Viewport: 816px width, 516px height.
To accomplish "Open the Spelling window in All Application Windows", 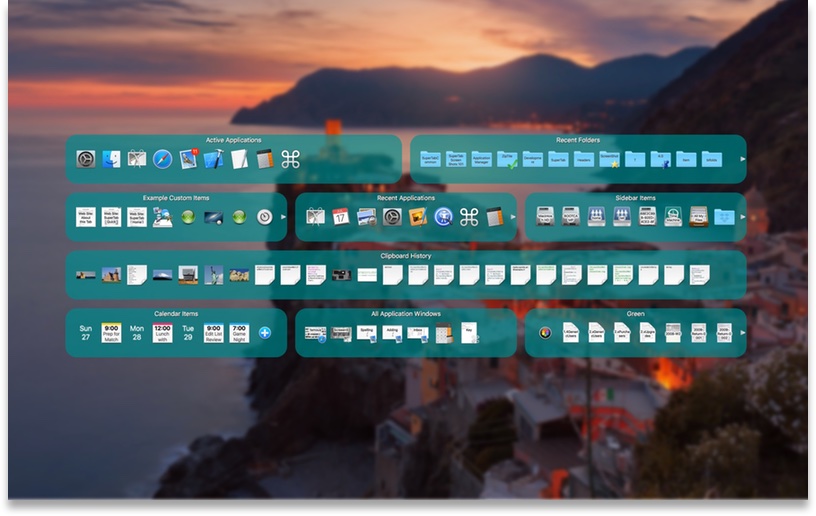I will coord(367,333).
